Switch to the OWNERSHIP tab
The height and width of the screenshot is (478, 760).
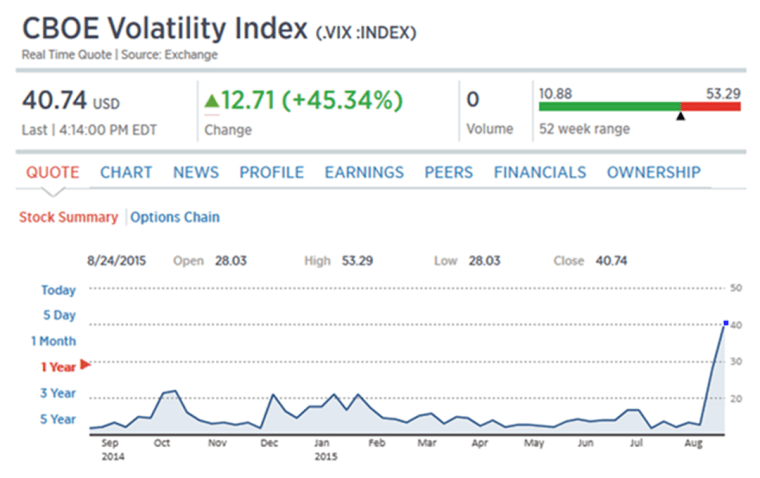(x=654, y=172)
